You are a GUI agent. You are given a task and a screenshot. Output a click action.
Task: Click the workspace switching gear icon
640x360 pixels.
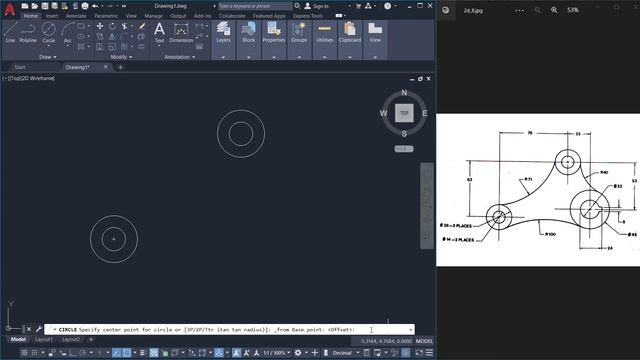298,353
